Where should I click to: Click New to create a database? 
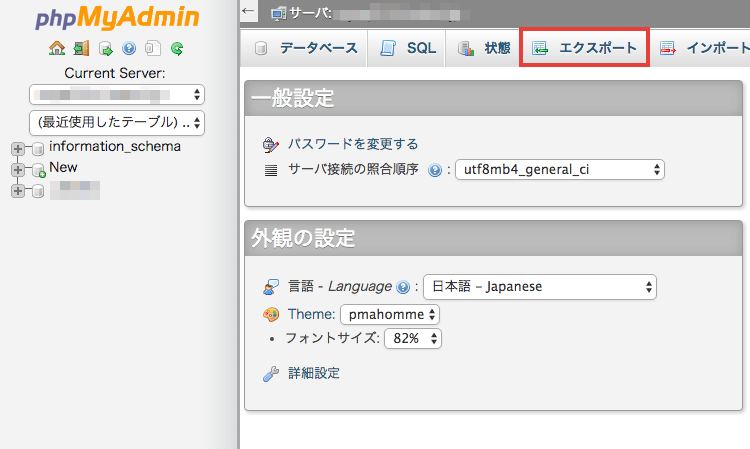(x=63, y=167)
